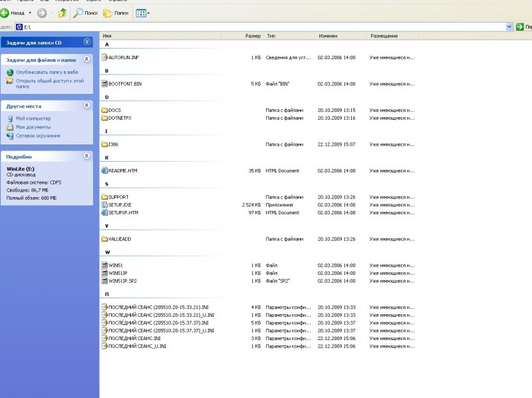Screen dimensions: 532x398
Task: Select the SETUPXP.HTM file icon
Action: click(104, 212)
